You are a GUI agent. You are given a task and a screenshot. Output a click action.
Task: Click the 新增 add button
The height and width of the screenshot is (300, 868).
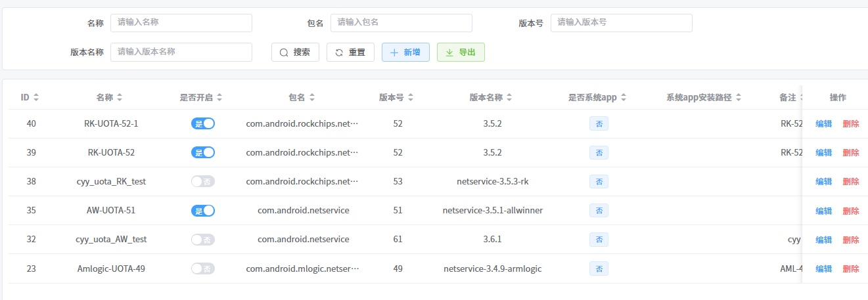(x=405, y=53)
